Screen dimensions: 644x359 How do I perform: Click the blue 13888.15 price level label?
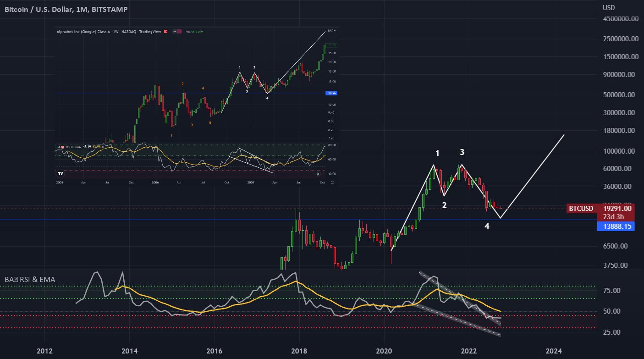coord(616,226)
